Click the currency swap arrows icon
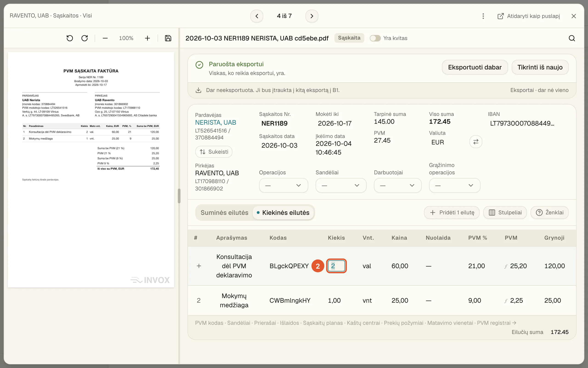 pos(476,142)
